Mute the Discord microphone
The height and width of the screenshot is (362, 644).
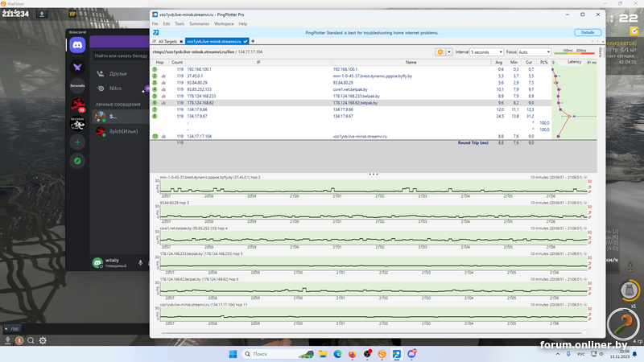click(x=141, y=262)
